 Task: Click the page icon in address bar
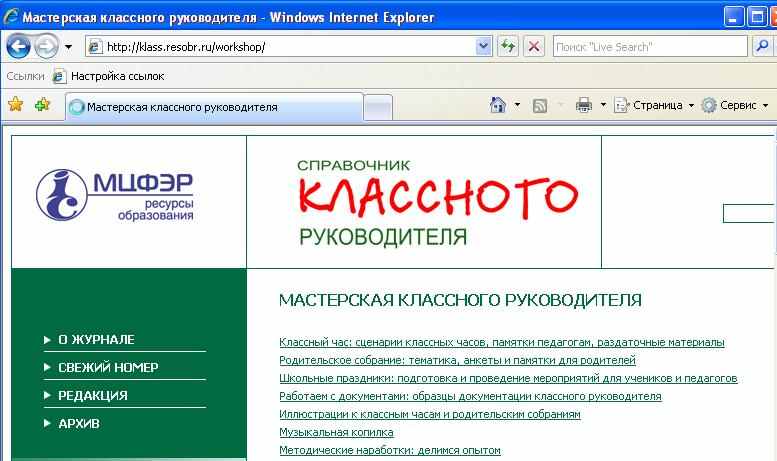click(95, 47)
